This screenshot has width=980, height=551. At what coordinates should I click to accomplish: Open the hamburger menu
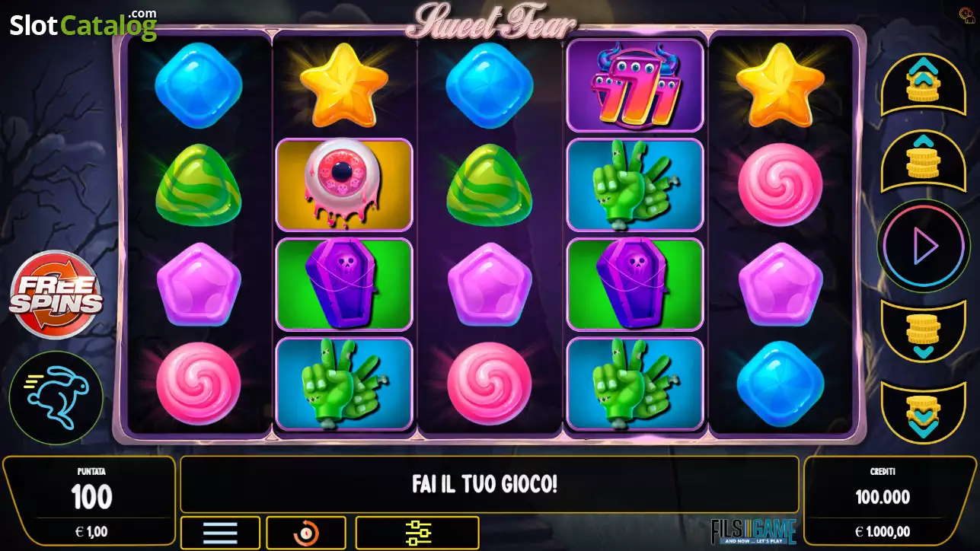[x=220, y=533]
